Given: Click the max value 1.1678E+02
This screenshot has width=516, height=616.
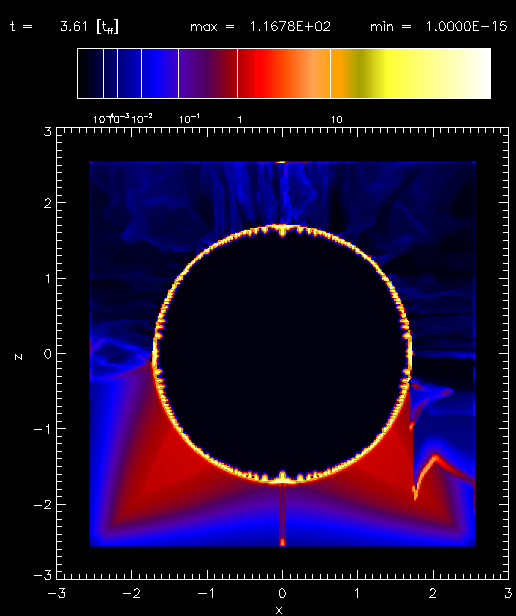Looking at the screenshot, I should 290,27.
